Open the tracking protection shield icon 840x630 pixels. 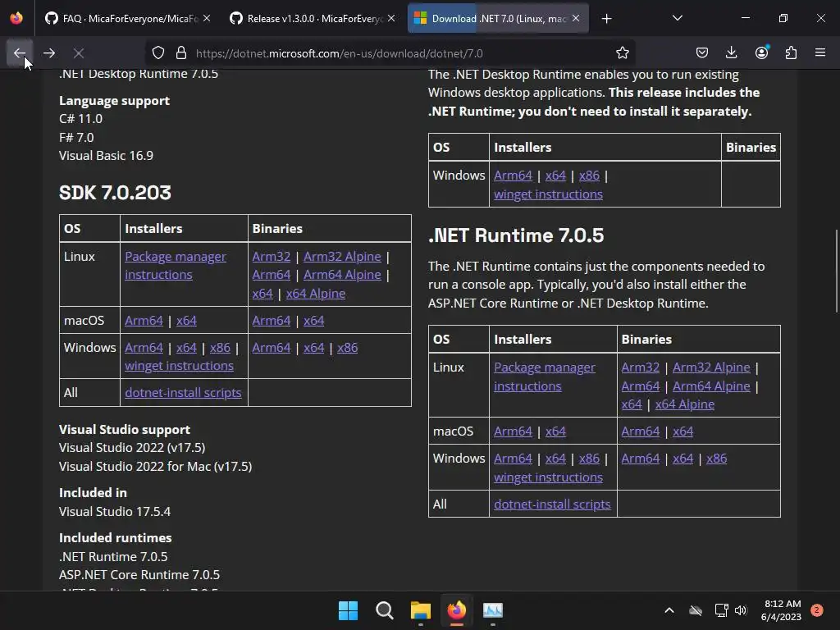pos(158,53)
